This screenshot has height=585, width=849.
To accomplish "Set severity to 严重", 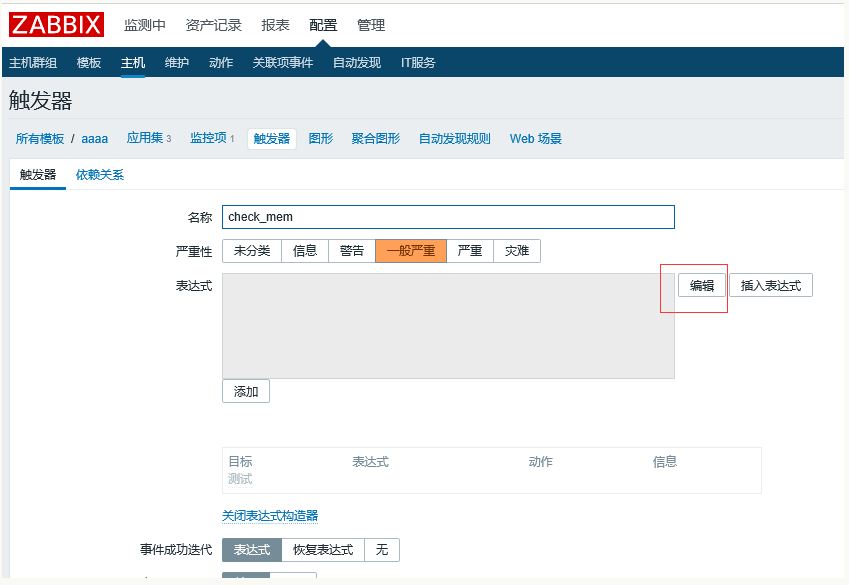I will (x=470, y=251).
